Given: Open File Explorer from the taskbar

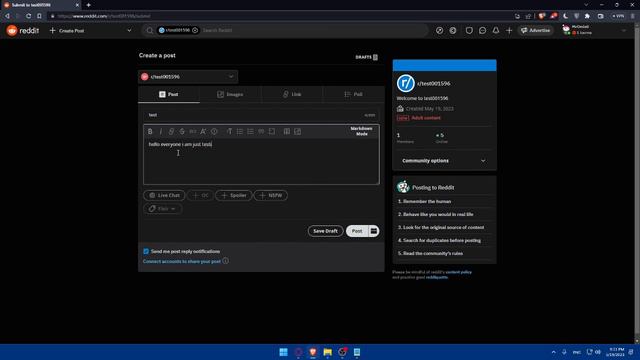Looking at the screenshot, I should click(x=327, y=352).
